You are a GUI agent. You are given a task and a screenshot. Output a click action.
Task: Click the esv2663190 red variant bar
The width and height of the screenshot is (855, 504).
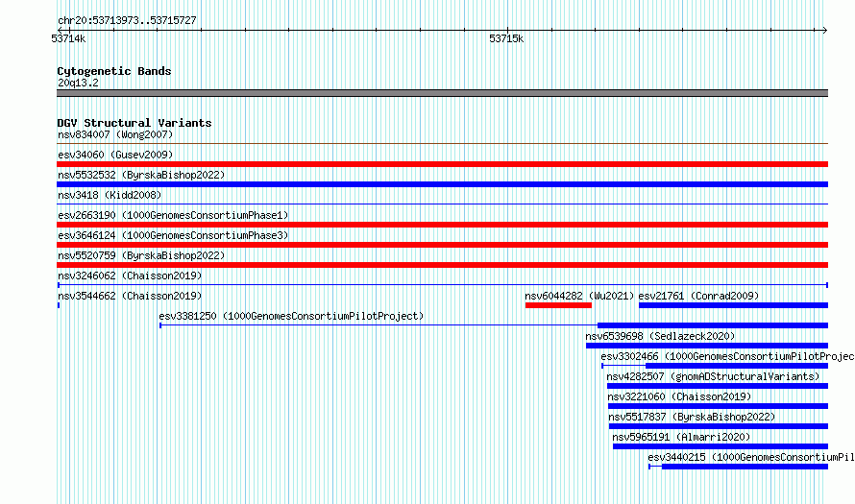click(x=442, y=225)
